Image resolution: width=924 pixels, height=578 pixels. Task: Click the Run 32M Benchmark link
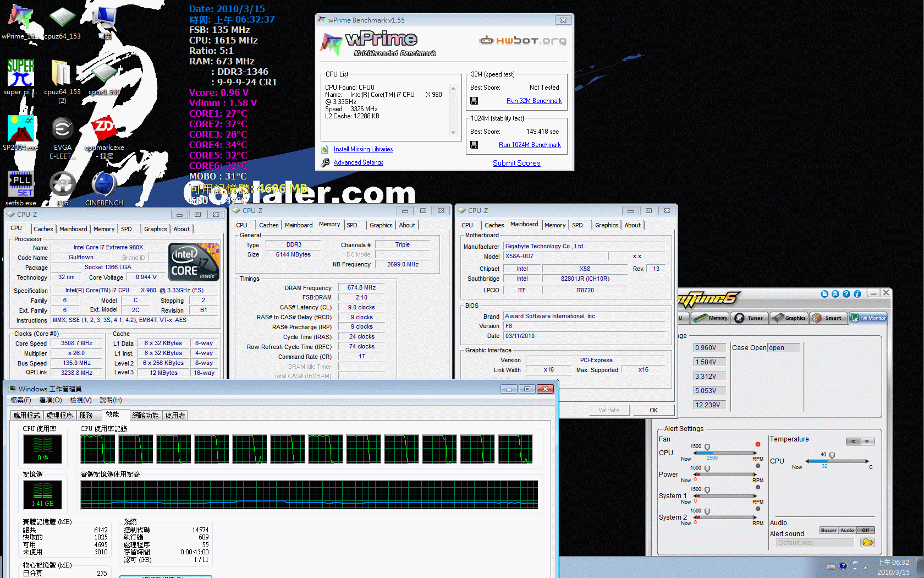534,101
